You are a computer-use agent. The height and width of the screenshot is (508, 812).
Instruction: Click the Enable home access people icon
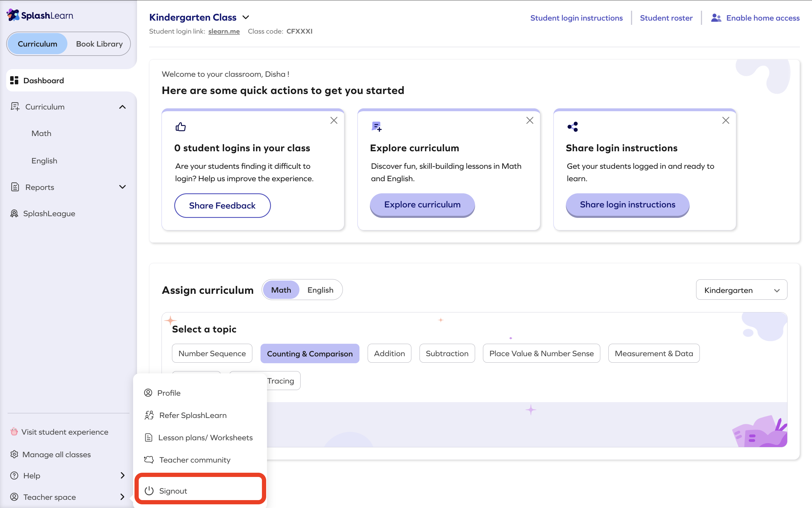coord(716,18)
